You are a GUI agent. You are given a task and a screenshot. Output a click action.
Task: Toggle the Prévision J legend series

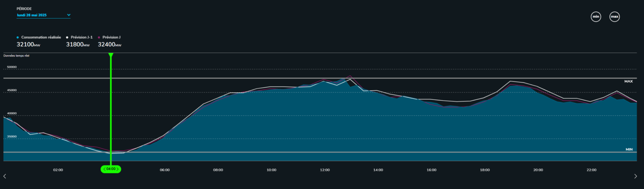point(111,37)
